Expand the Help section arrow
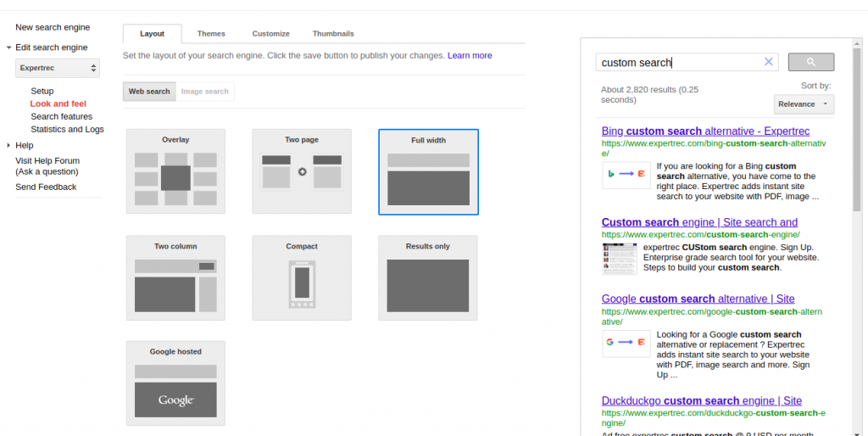This screenshot has width=868, height=436. 8,145
